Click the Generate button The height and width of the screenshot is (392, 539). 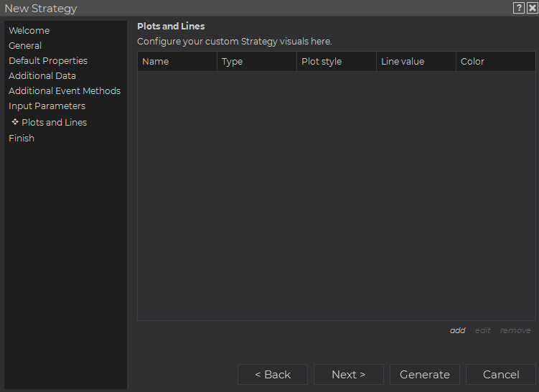pyautogui.click(x=425, y=375)
